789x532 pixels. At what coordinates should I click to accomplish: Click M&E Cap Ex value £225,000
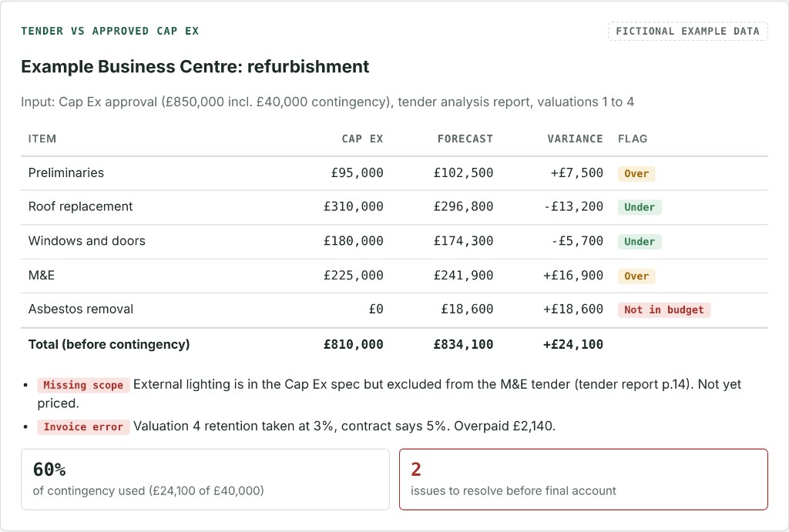pos(353,276)
